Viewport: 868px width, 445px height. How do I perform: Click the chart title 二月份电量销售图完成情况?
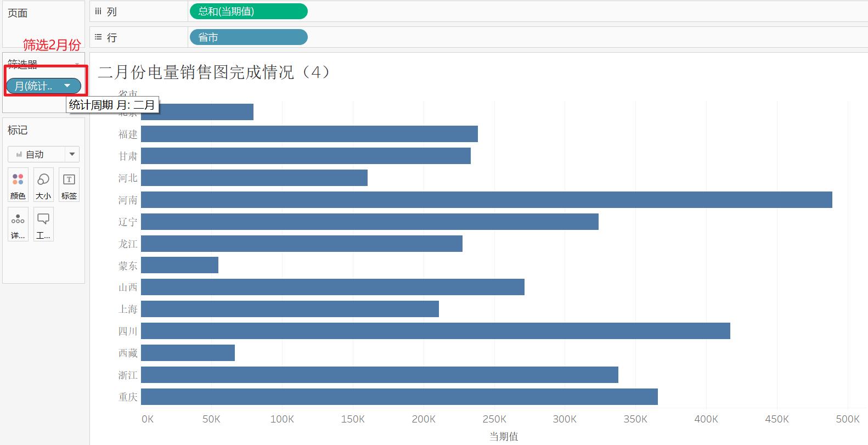point(214,72)
